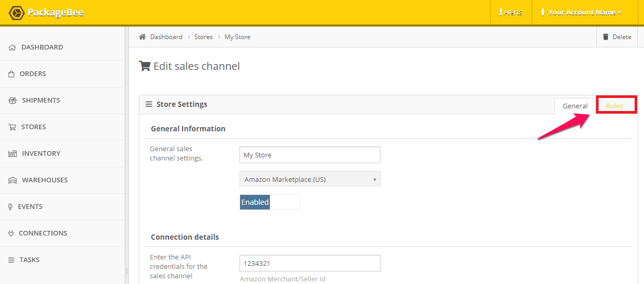Open Shipments from the sidebar
This screenshot has height=284, width=644.
[x=63, y=101]
